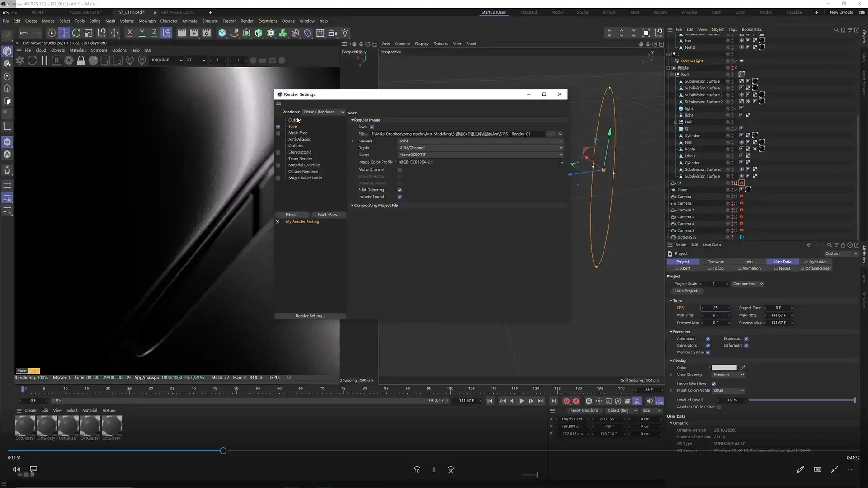Click the Light icon in the toolbar

pyautogui.click(x=345, y=33)
